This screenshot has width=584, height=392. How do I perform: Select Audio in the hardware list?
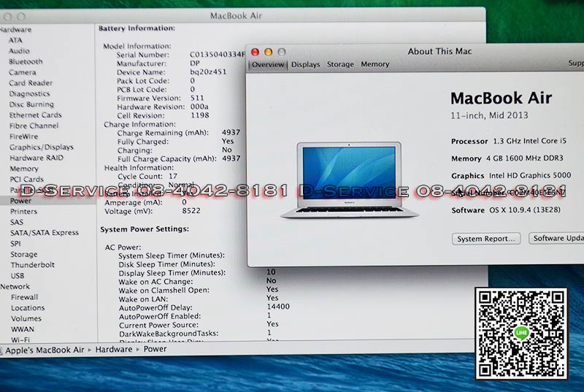click(19, 51)
